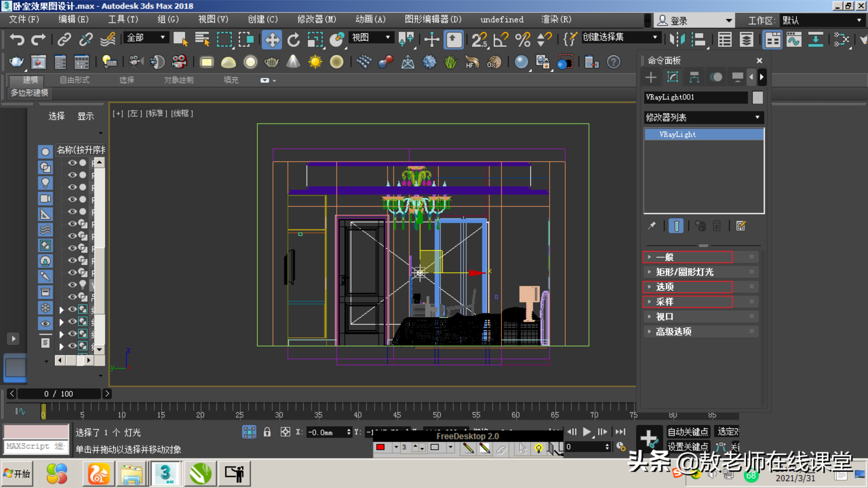
Task: Toggle the angle snap icon
Action: coord(500,39)
